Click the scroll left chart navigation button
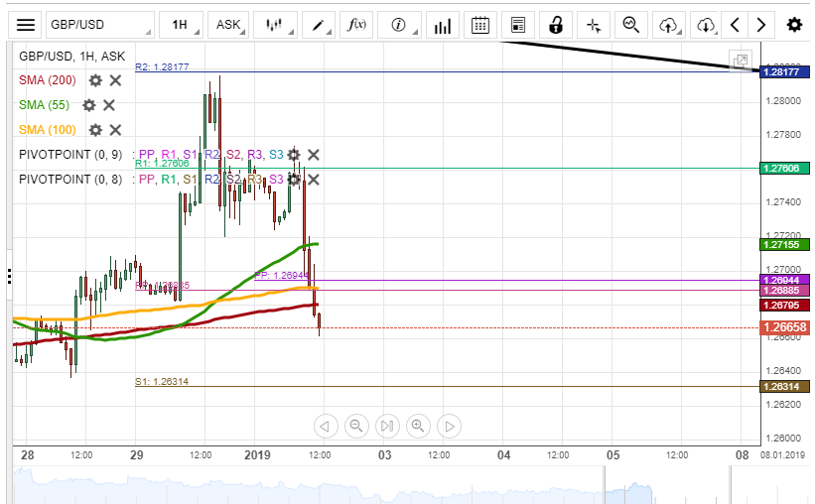This screenshot has width=815, height=504. tap(326, 426)
